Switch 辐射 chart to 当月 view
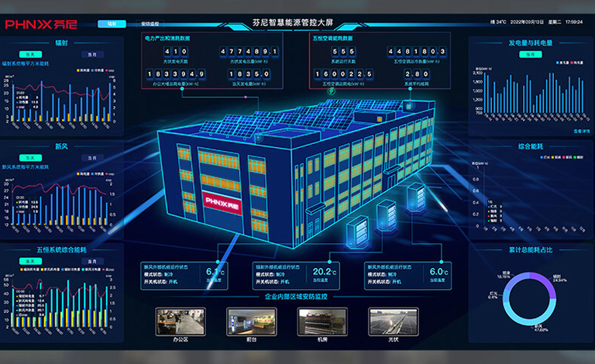Screen dimensions: 595x364 91,56
